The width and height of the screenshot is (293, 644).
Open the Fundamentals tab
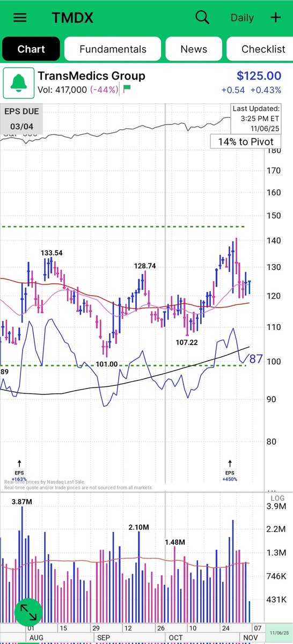tap(113, 49)
